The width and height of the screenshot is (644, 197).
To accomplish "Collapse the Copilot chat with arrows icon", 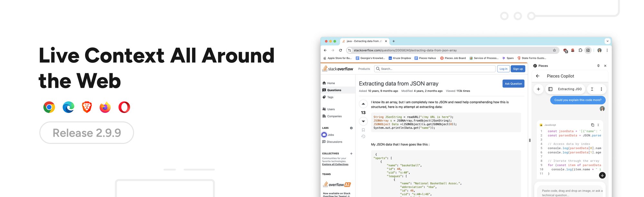I will tap(592, 89).
